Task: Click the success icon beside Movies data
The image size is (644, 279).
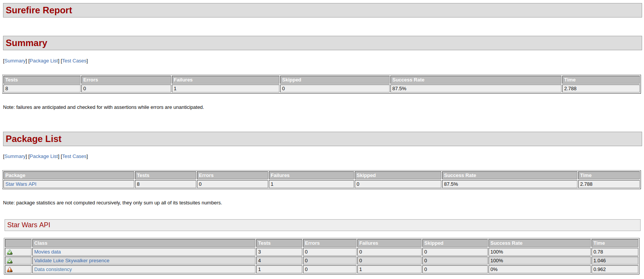Action: pyautogui.click(x=10, y=252)
